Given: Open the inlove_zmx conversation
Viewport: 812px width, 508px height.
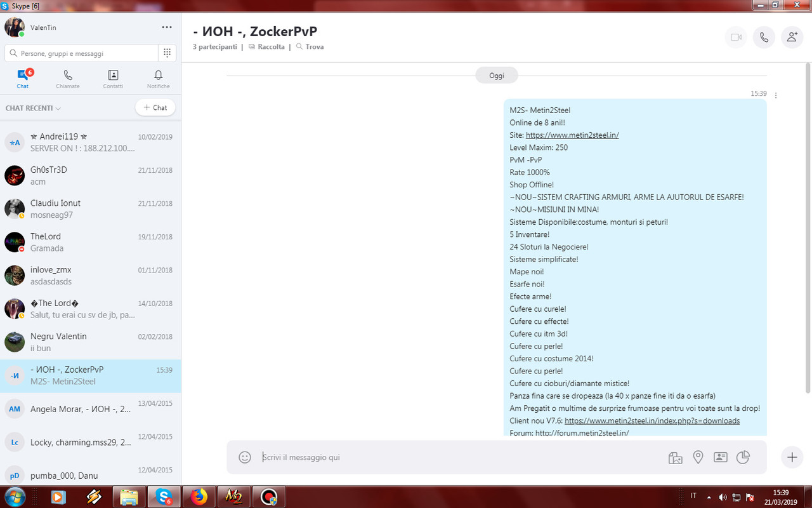Looking at the screenshot, I should (x=90, y=276).
